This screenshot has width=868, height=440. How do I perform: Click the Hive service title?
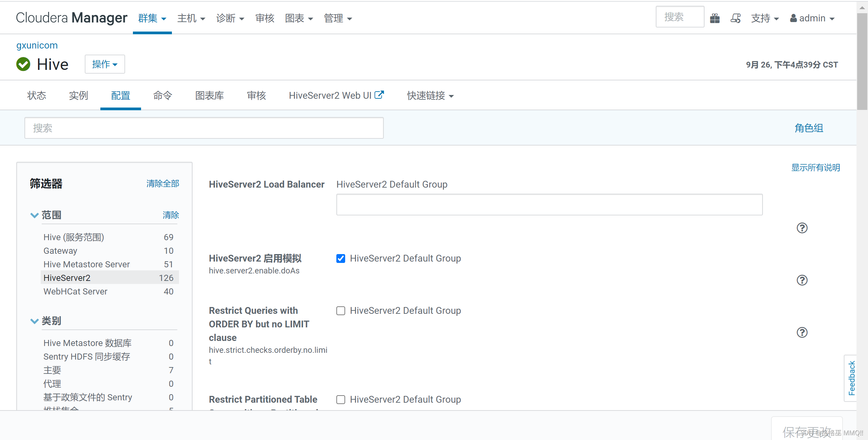click(53, 64)
